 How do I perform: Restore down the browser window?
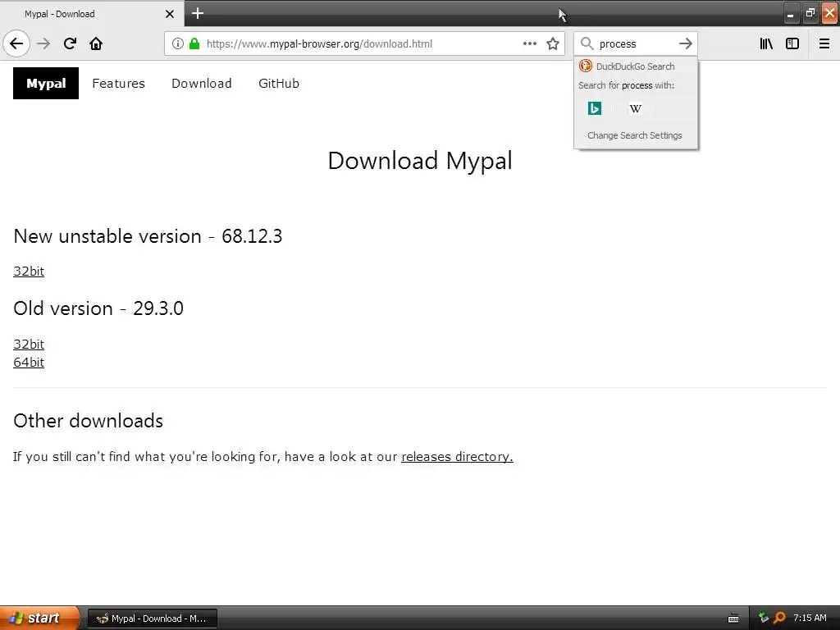point(810,13)
